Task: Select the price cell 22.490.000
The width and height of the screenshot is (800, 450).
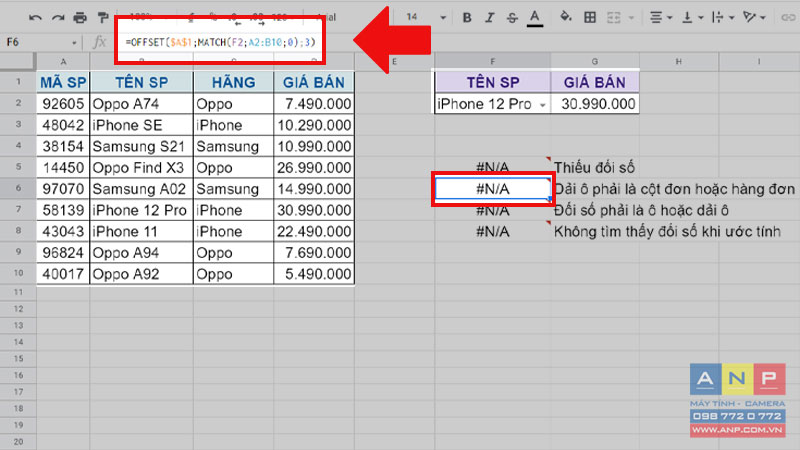Action: (314, 231)
